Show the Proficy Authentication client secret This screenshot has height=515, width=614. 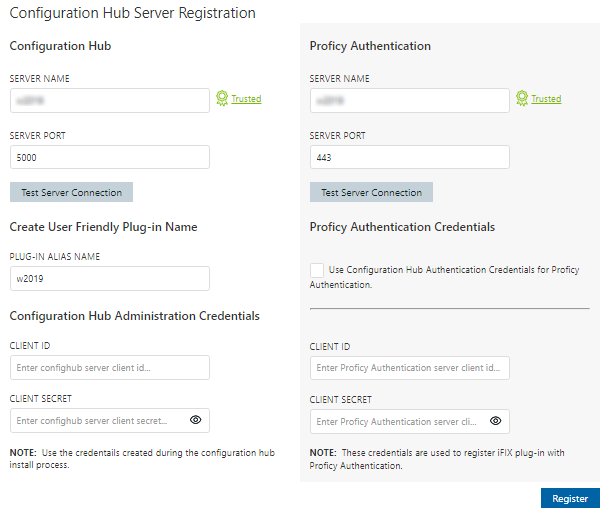click(x=495, y=421)
